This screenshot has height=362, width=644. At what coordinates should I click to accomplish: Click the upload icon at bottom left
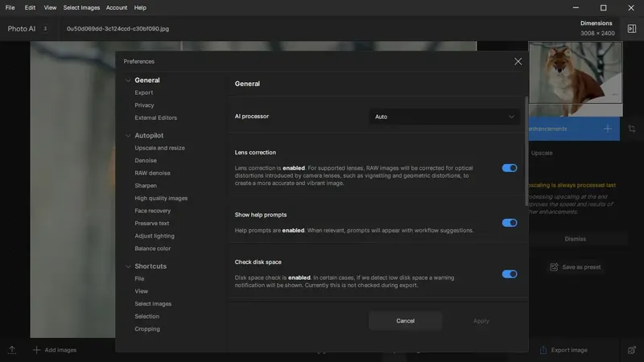click(x=12, y=350)
